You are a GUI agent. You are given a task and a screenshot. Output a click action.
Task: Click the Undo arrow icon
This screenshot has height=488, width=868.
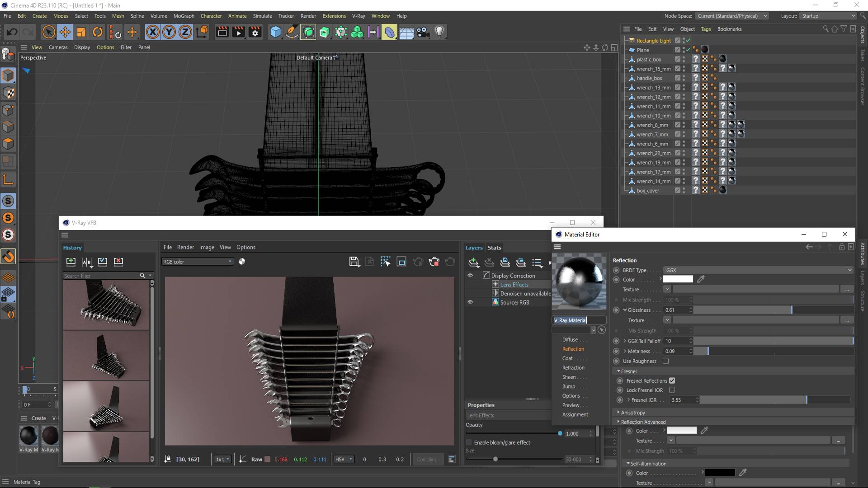[12, 32]
